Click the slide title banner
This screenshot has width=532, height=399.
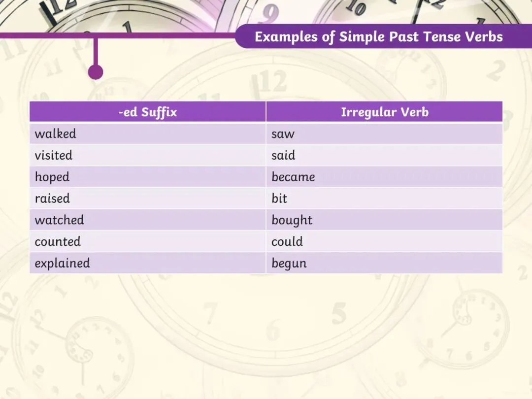point(383,36)
